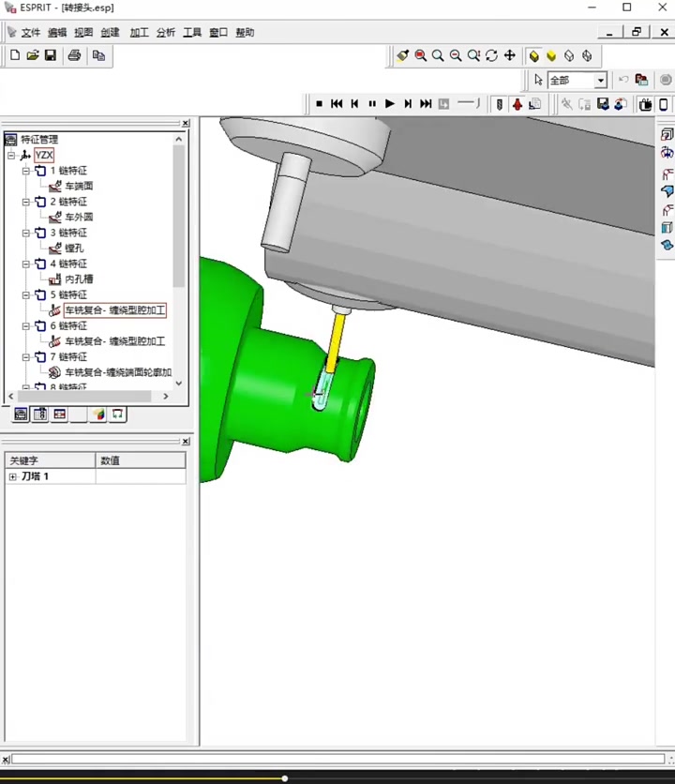
Task: Expand the 刀塔 1 row
Action: [13, 476]
